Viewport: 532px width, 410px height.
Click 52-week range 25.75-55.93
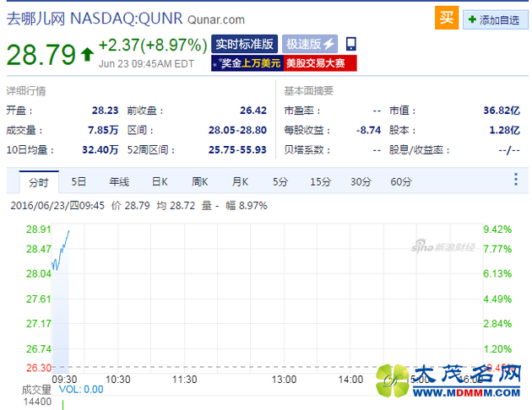(x=237, y=150)
